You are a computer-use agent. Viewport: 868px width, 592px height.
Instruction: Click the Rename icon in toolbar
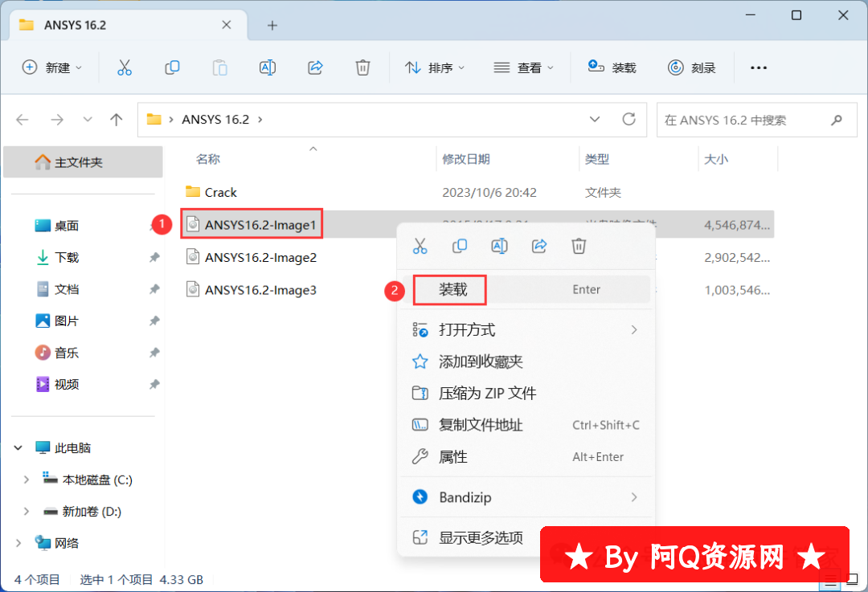click(x=268, y=67)
